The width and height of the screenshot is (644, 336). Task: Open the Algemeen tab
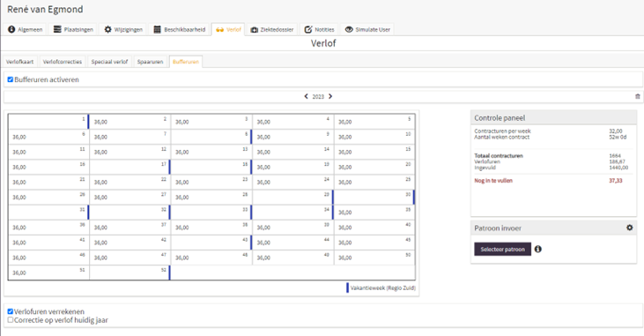click(x=25, y=30)
